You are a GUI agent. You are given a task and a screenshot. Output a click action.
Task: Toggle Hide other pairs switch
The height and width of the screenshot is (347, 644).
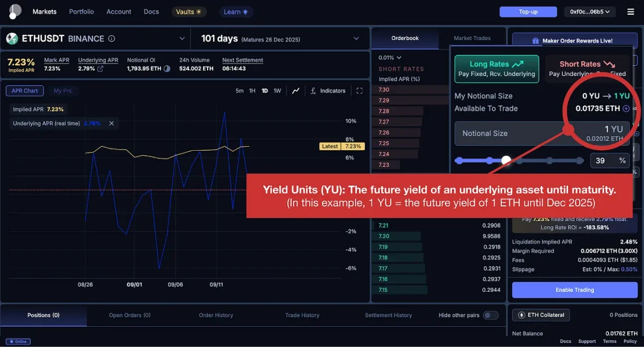tap(491, 316)
